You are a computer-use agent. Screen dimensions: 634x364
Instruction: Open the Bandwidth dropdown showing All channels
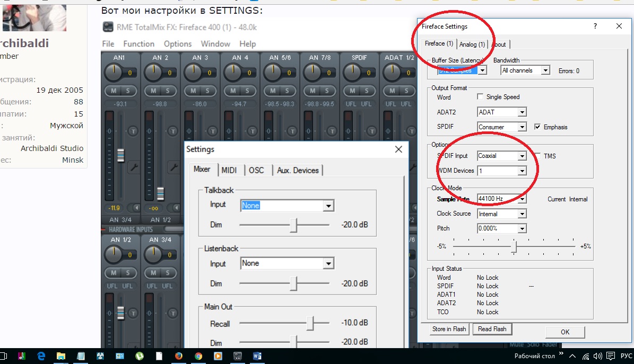525,70
